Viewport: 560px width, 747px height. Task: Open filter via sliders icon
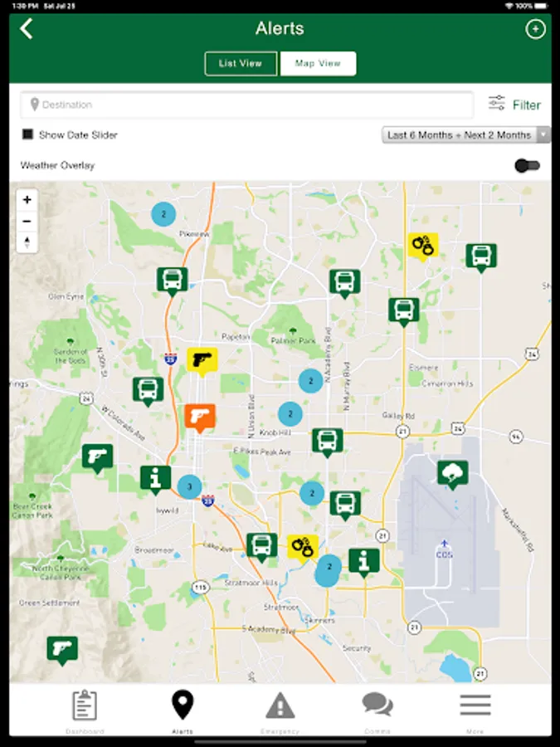coord(497,103)
